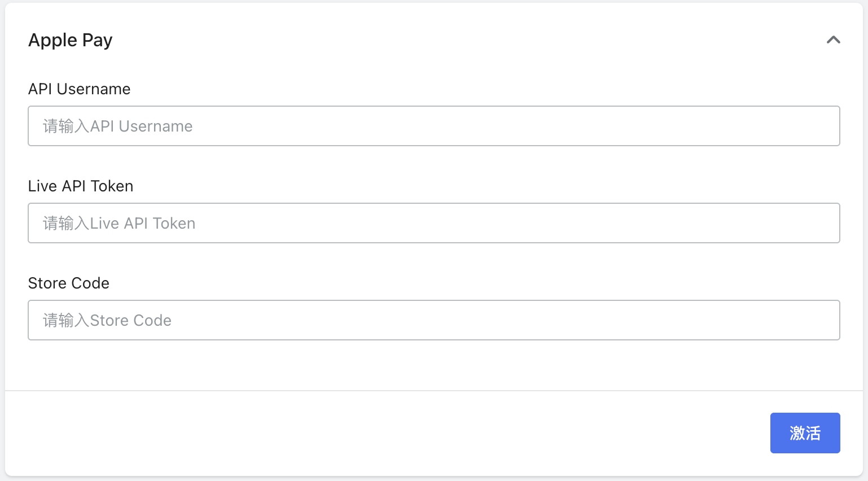Click the 激活 activate button
The width and height of the screenshot is (868, 481).
(805, 433)
